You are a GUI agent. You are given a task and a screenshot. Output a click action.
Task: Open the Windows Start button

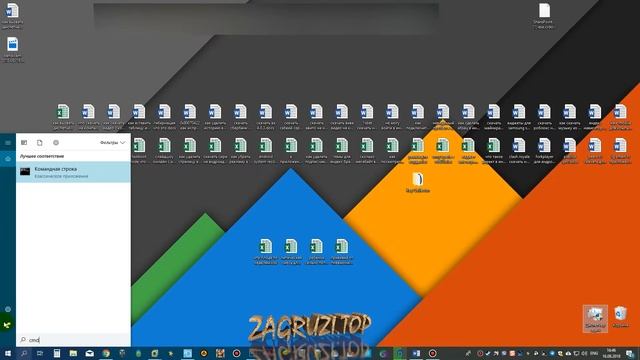(x=8, y=353)
